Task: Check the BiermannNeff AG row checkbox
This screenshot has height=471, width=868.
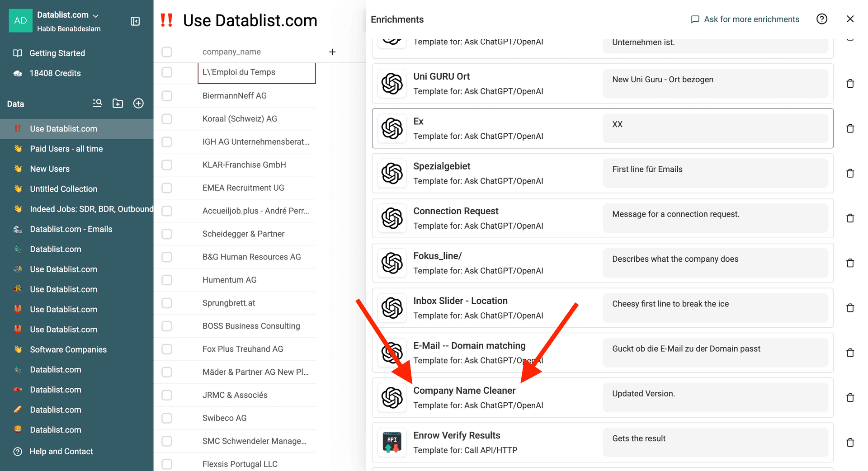Action: coord(167,96)
